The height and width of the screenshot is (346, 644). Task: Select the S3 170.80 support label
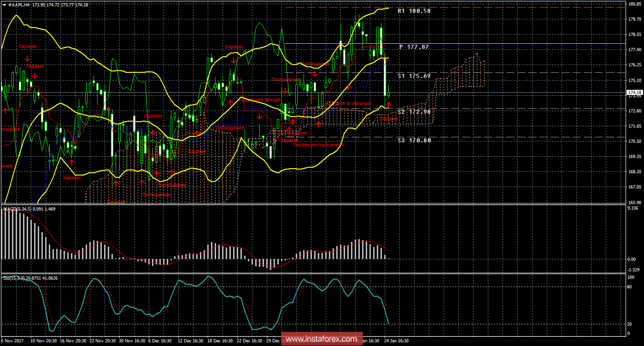tap(414, 140)
